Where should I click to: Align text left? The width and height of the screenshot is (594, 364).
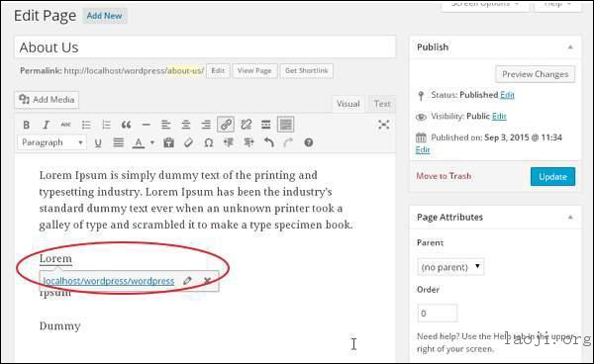166,125
